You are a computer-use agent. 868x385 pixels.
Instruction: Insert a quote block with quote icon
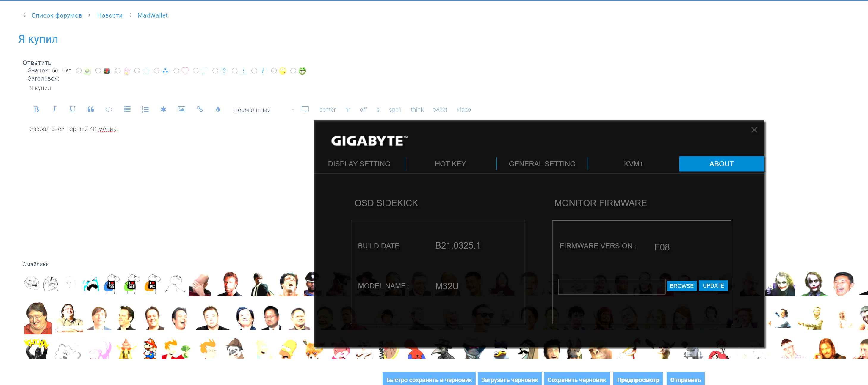coord(91,109)
